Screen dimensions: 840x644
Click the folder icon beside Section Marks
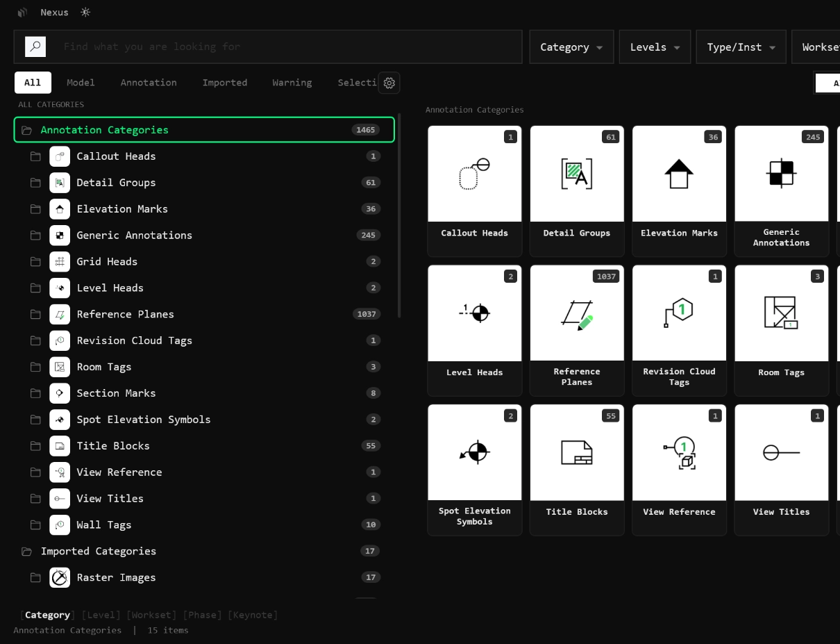tap(35, 393)
